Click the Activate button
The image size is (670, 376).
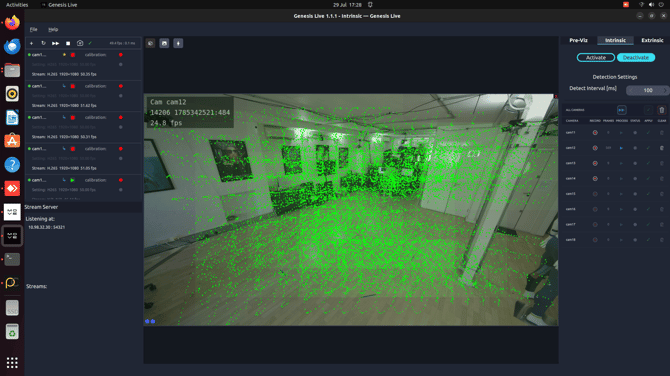[596, 57]
